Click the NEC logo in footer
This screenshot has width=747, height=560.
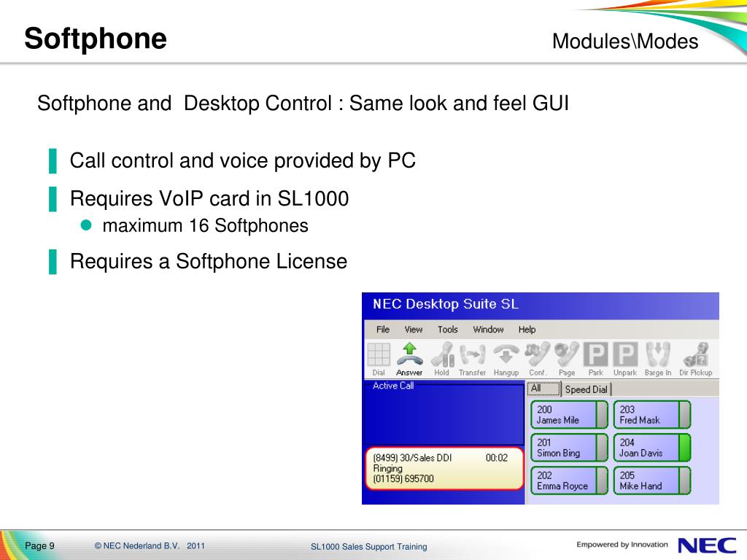(x=707, y=545)
